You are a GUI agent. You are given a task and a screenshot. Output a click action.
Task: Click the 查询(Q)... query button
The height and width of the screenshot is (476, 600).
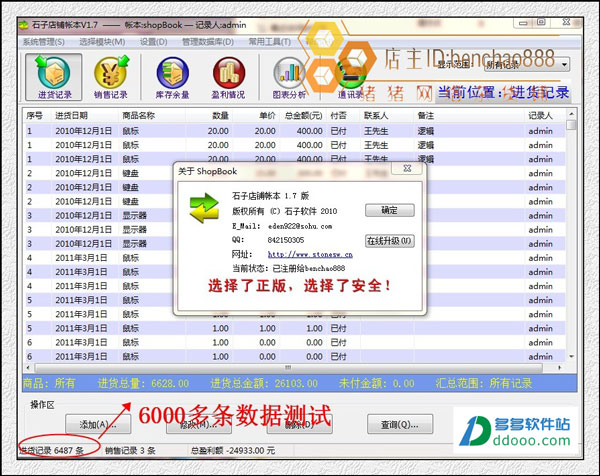(400, 424)
